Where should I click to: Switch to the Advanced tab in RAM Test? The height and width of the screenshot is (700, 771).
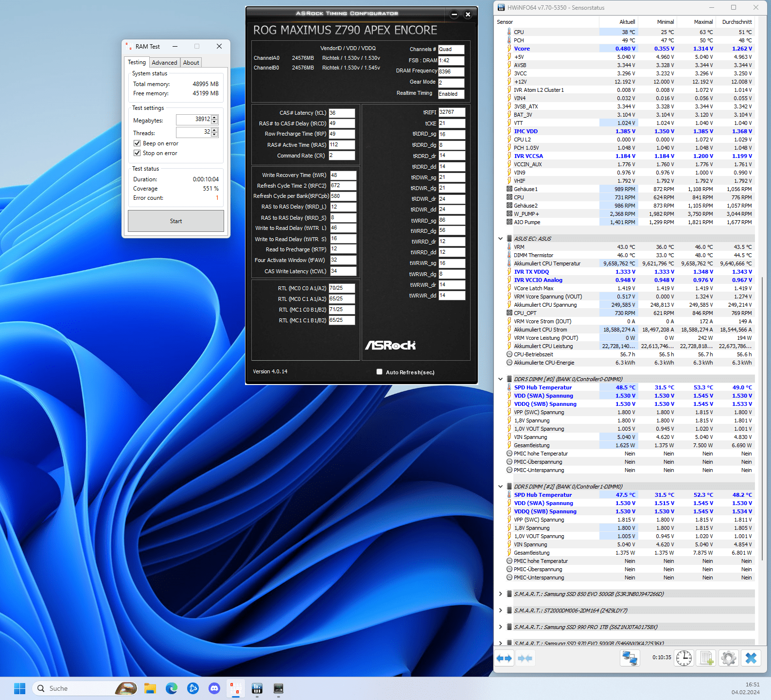pos(164,63)
